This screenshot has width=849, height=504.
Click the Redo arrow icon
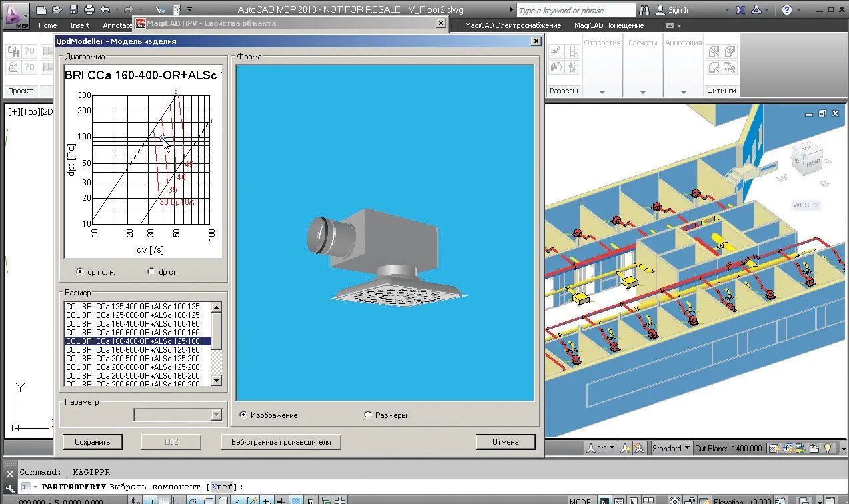(x=129, y=10)
